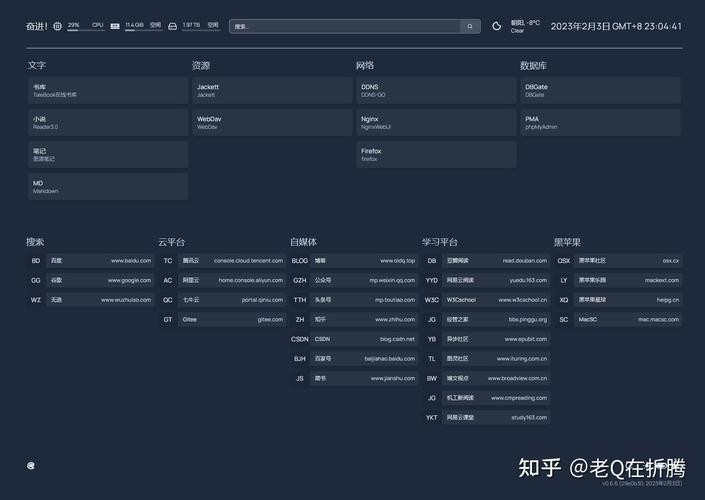The image size is (705, 500).
Task: Click the 自媒体 bookmarks heading
Action: click(x=303, y=242)
